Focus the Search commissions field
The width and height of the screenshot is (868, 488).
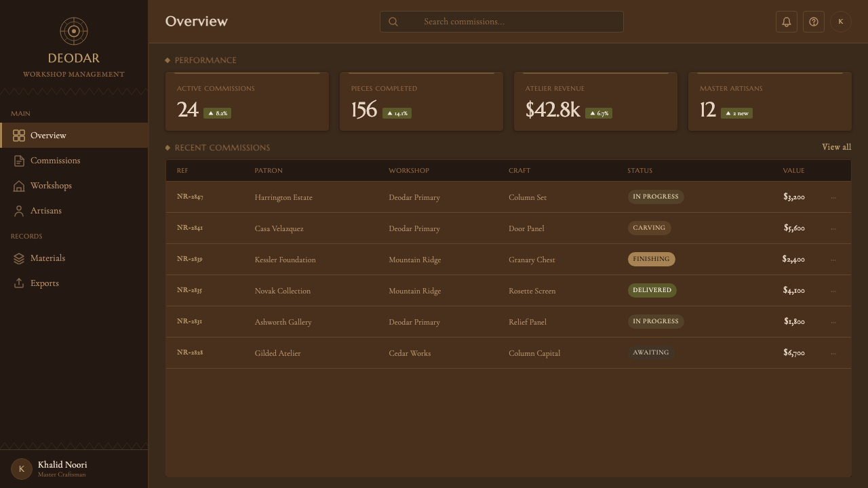point(502,22)
